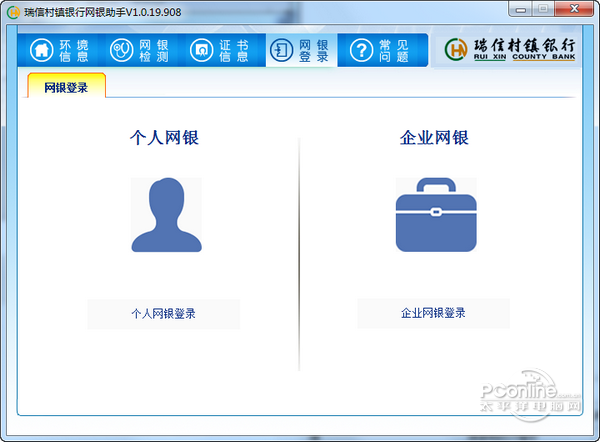
Task: Select the yellow 网银登录 tab
Action: 67,86
